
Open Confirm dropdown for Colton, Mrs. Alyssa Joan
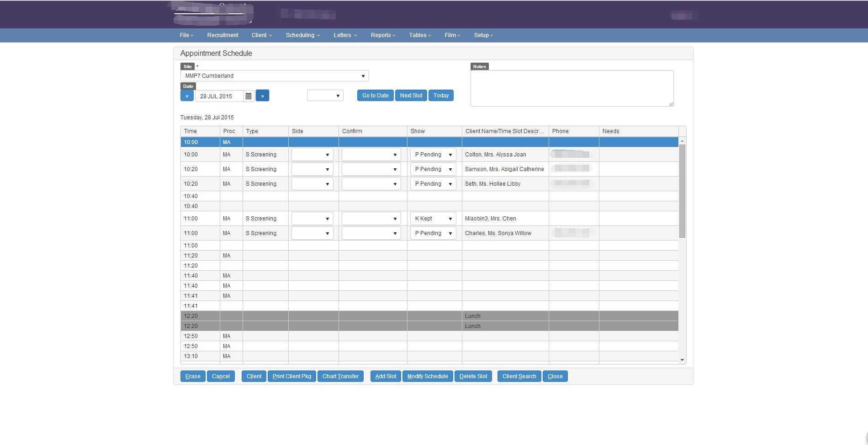[371, 155]
